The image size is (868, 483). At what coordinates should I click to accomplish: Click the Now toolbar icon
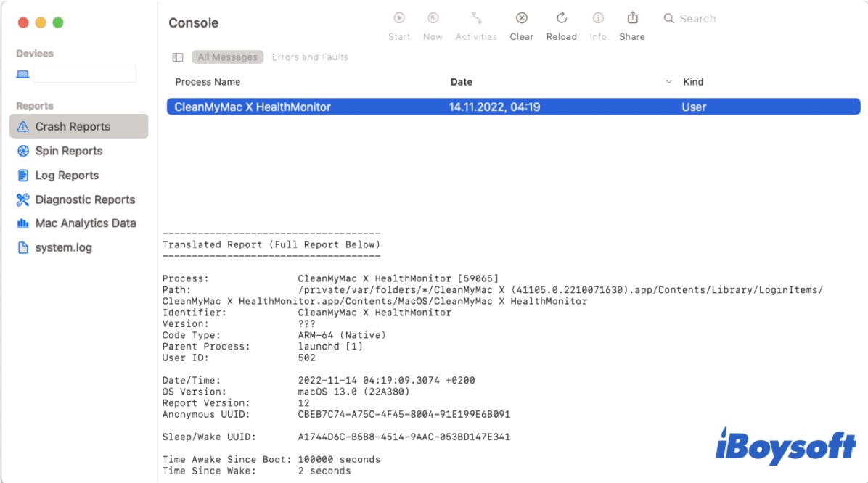click(433, 18)
